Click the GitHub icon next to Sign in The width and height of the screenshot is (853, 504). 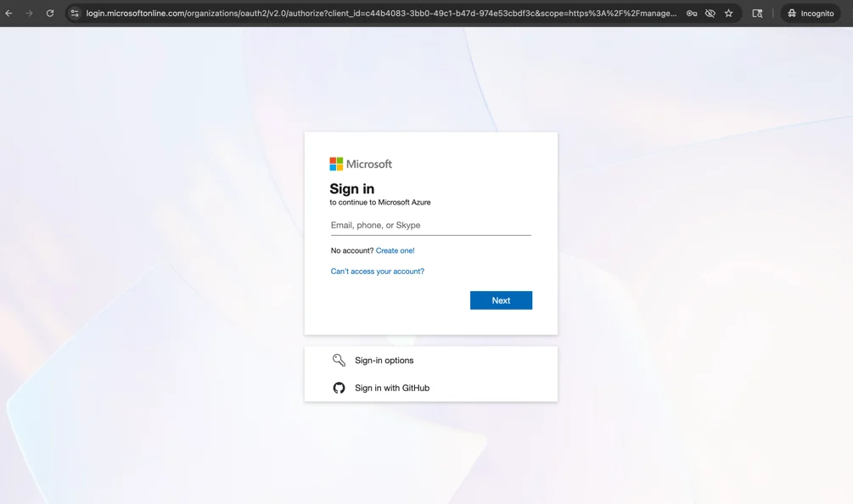pos(339,388)
